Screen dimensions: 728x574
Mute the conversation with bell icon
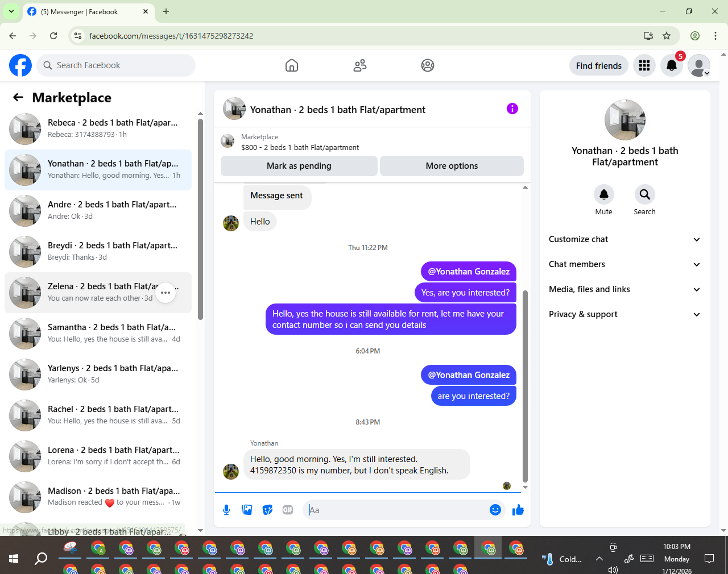pyautogui.click(x=604, y=194)
